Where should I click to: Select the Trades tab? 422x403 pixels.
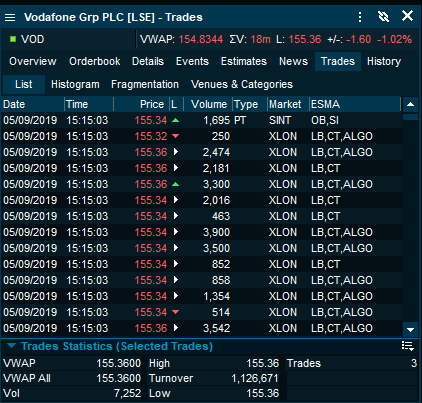(338, 61)
